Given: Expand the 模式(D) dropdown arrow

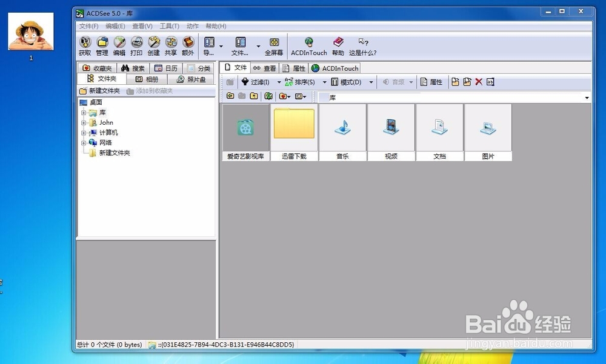Looking at the screenshot, I should [x=370, y=82].
